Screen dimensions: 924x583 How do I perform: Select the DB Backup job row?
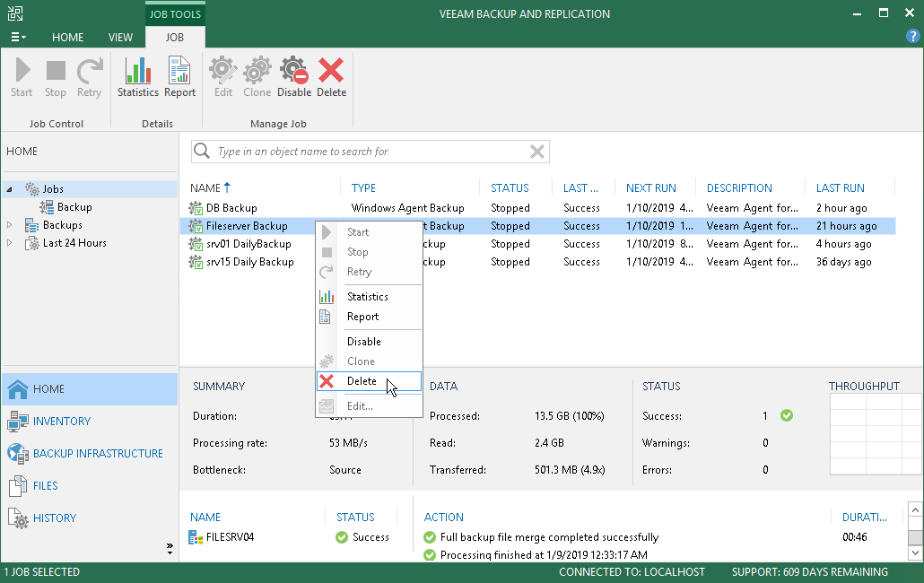[x=537, y=208]
